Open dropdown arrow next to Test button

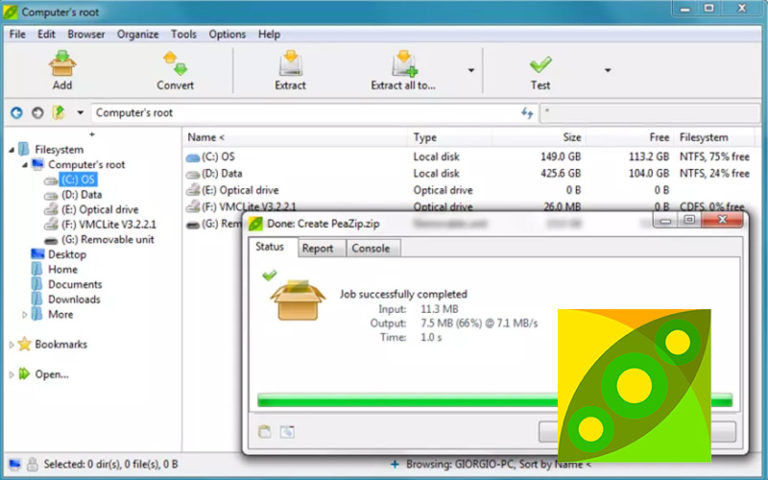[607, 71]
